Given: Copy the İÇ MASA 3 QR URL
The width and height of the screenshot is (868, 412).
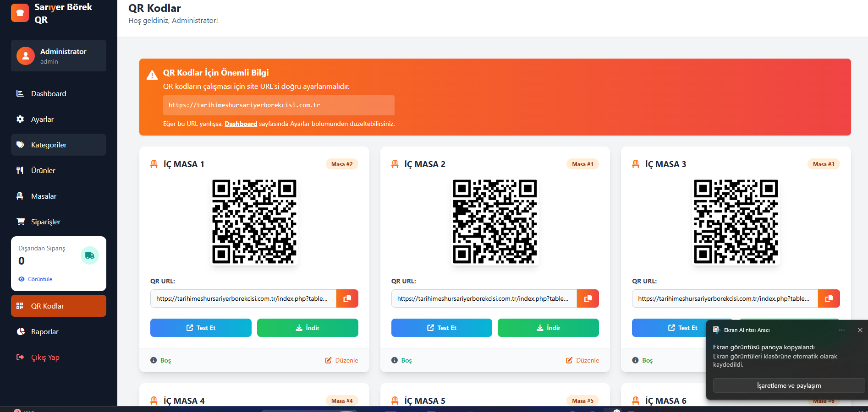Looking at the screenshot, I should click(829, 298).
